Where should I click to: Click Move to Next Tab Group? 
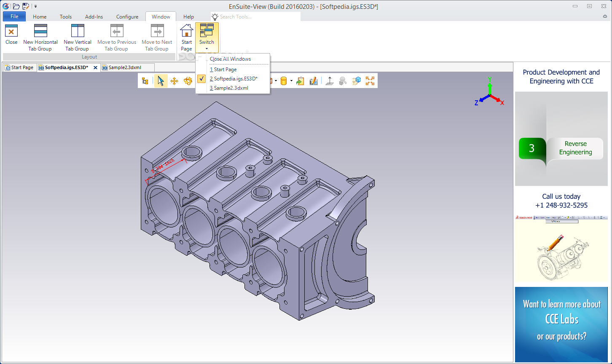[157, 37]
